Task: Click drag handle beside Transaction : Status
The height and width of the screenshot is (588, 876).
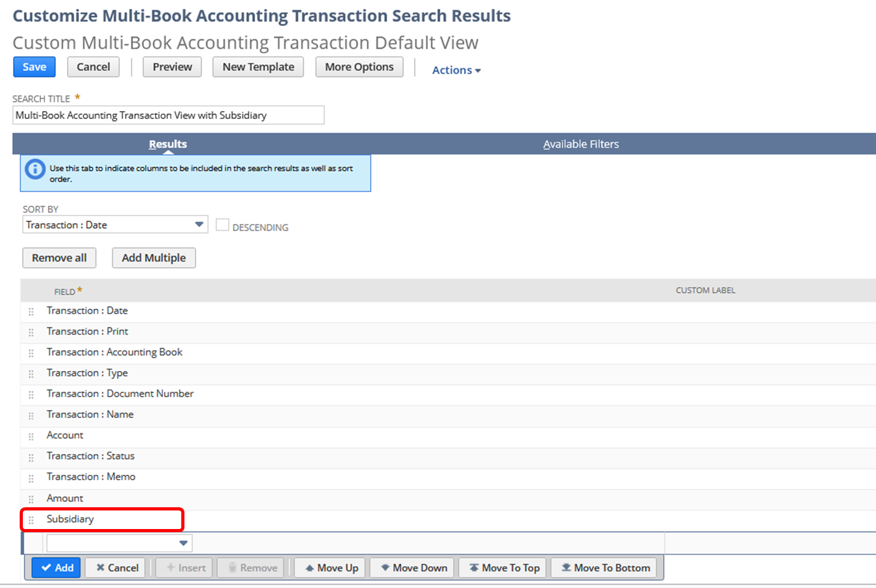Action: [31, 457]
